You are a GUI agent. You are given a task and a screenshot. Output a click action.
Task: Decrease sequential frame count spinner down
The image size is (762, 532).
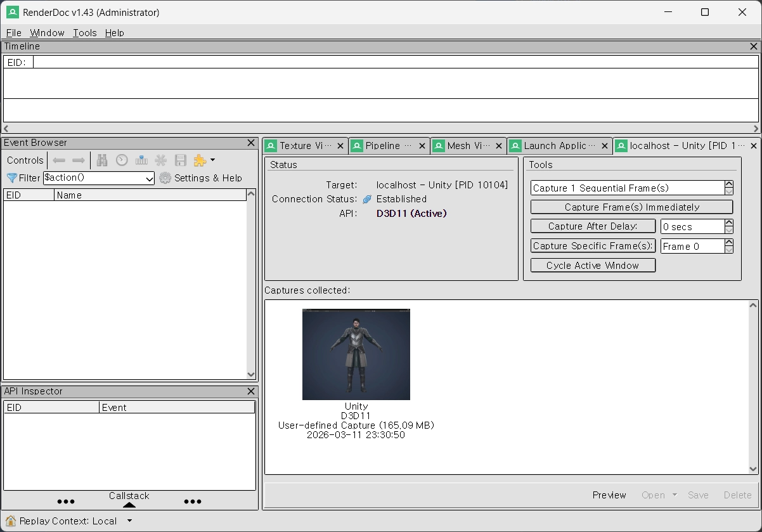click(728, 191)
